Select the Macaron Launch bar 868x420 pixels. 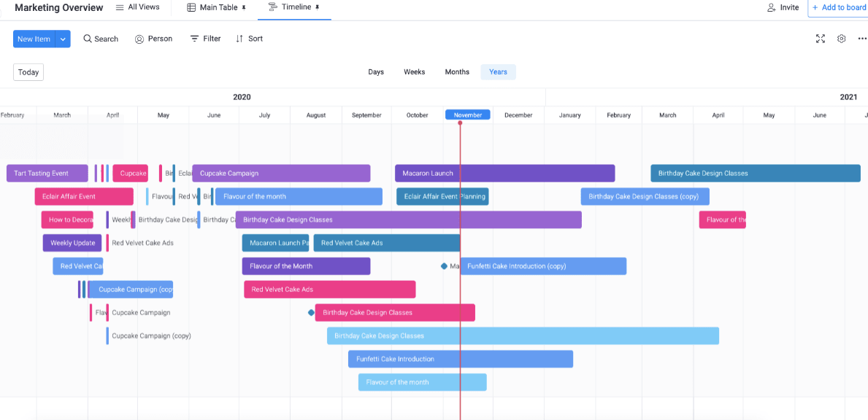(505, 173)
